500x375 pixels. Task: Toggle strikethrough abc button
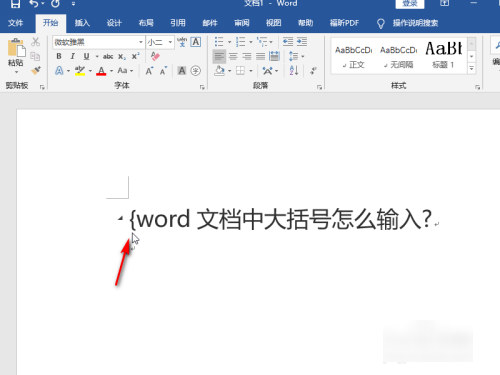[x=108, y=57]
